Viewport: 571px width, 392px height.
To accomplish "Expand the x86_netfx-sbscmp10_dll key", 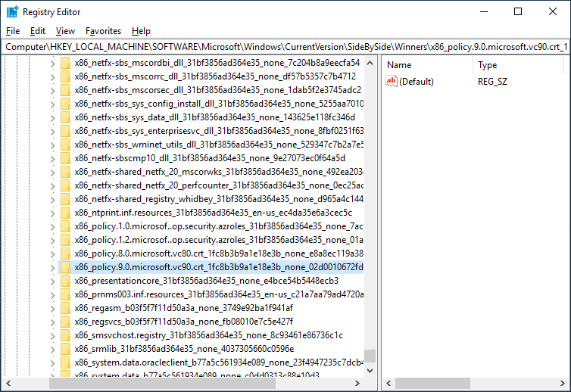I will point(52,159).
